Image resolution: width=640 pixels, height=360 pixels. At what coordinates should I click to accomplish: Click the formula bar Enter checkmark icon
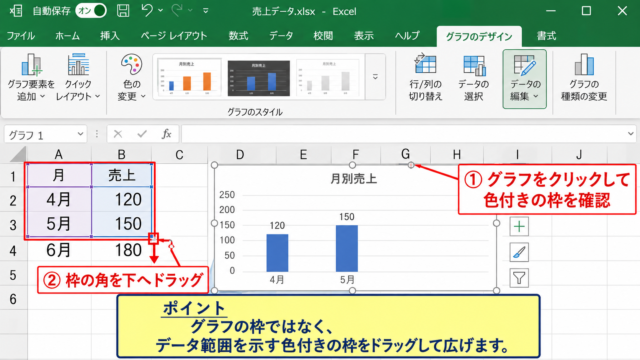142,134
